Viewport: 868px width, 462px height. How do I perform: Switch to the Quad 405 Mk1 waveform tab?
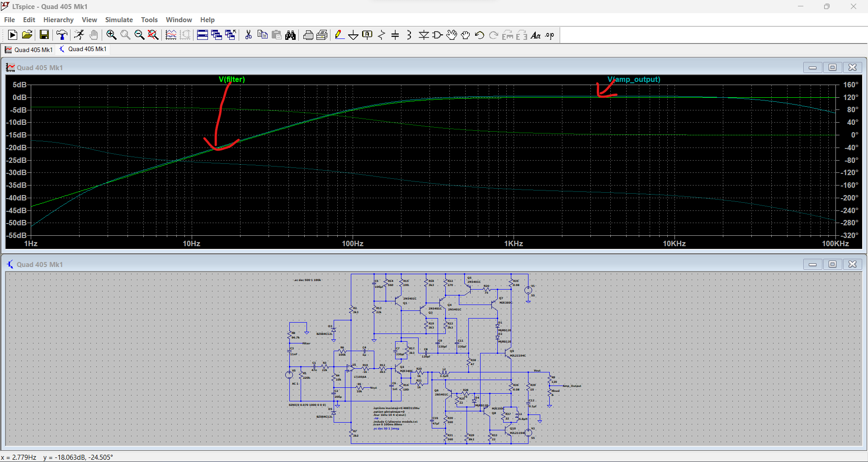(x=28, y=49)
